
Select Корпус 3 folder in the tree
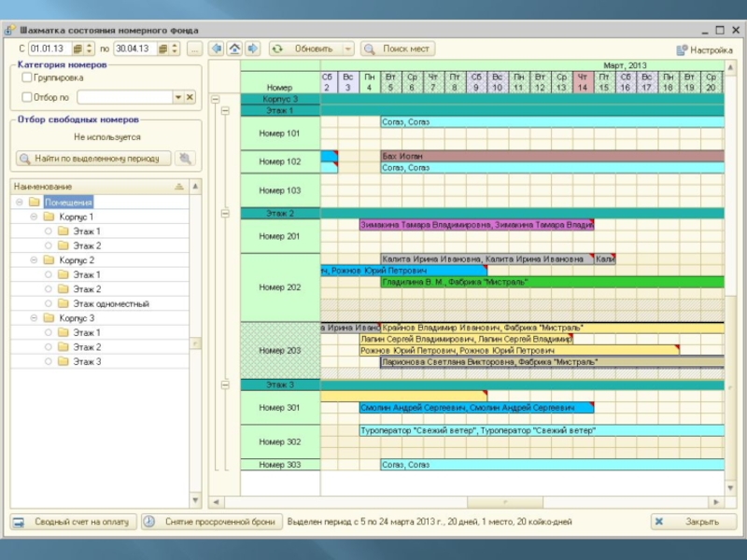pos(76,318)
